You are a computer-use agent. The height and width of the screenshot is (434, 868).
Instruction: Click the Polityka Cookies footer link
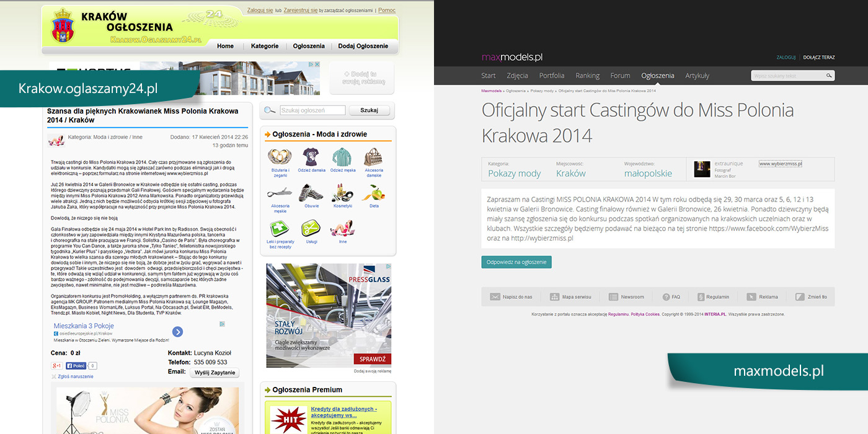tap(645, 314)
